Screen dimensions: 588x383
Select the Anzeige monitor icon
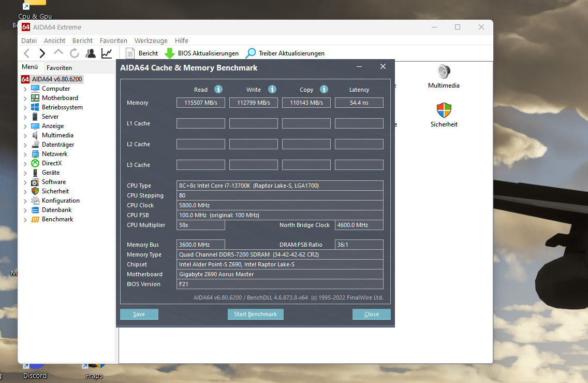(35, 126)
